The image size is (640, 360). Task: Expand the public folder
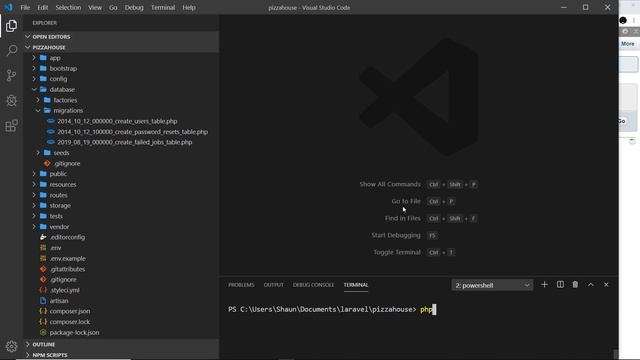(x=58, y=174)
